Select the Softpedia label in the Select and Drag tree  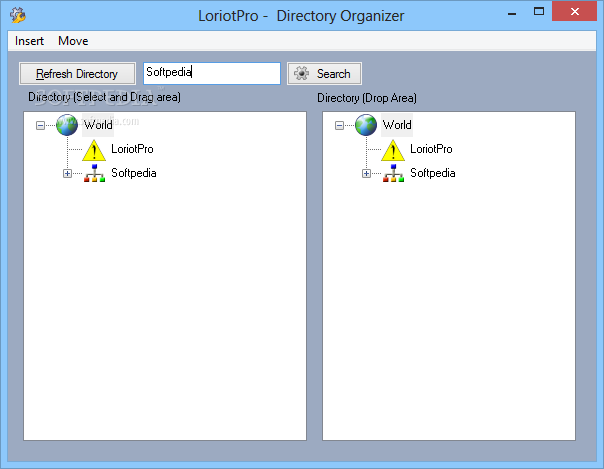134,173
